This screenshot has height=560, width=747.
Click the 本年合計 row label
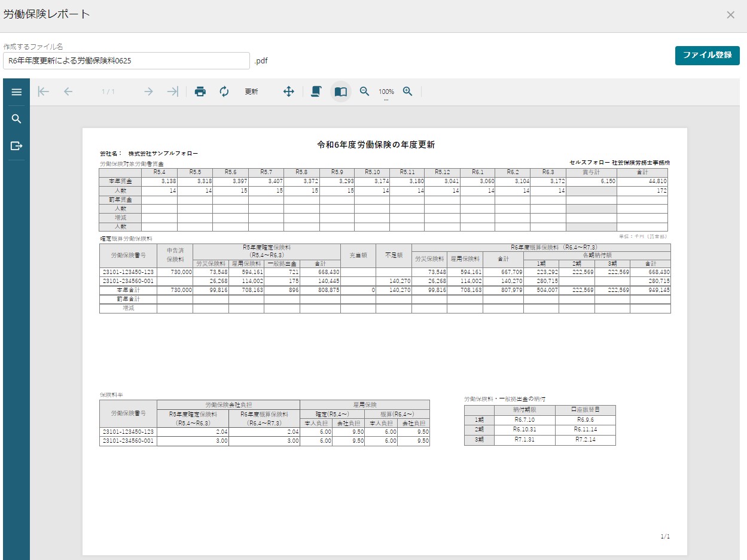pos(128,290)
